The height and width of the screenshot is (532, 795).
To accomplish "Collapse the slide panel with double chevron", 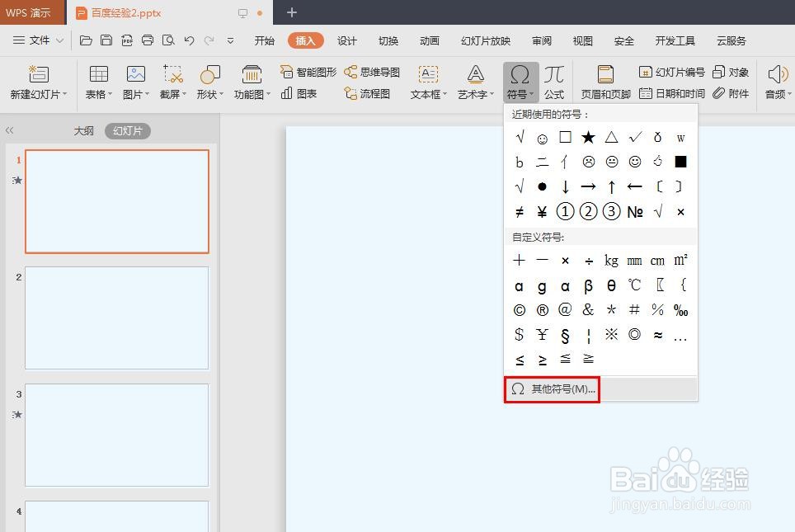I will point(9,131).
